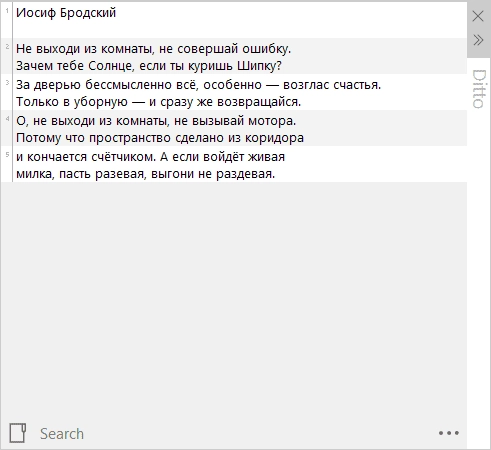The image size is (491, 450).
Task: Open the three-dots options menu
Action: click(x=449, y=433)
